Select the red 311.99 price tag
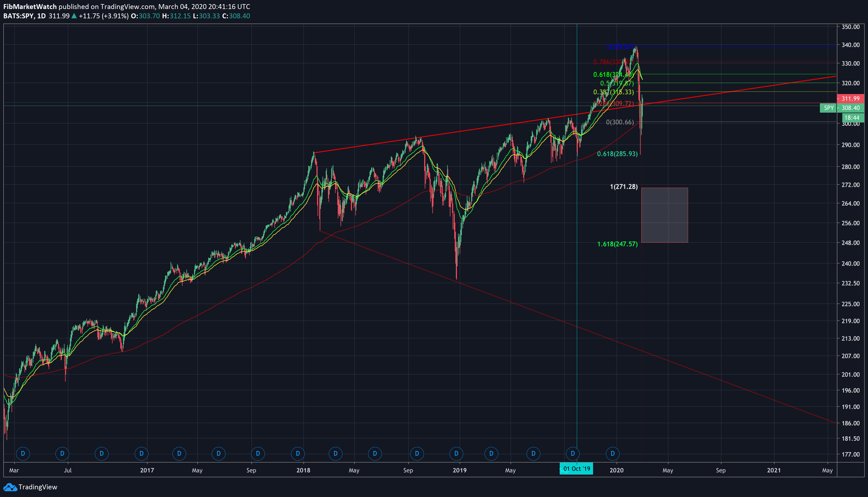Viewport: 868px width, 497px height. tap(851, 99)
